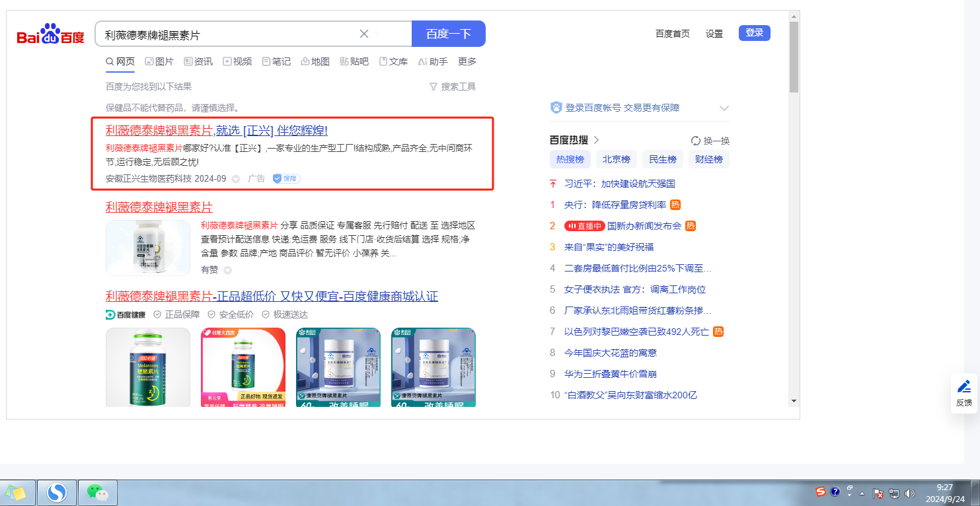Open the Action Center flag tray icon

[x=879, y=493]
